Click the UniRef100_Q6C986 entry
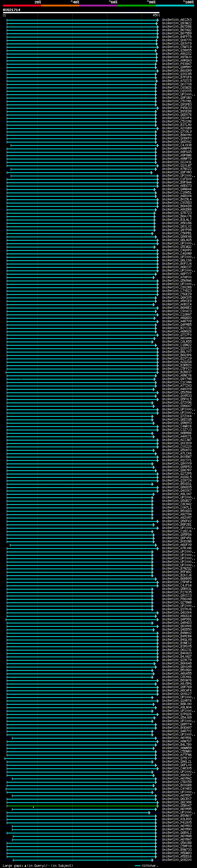 pyautogui.click(x=176, y=802)
